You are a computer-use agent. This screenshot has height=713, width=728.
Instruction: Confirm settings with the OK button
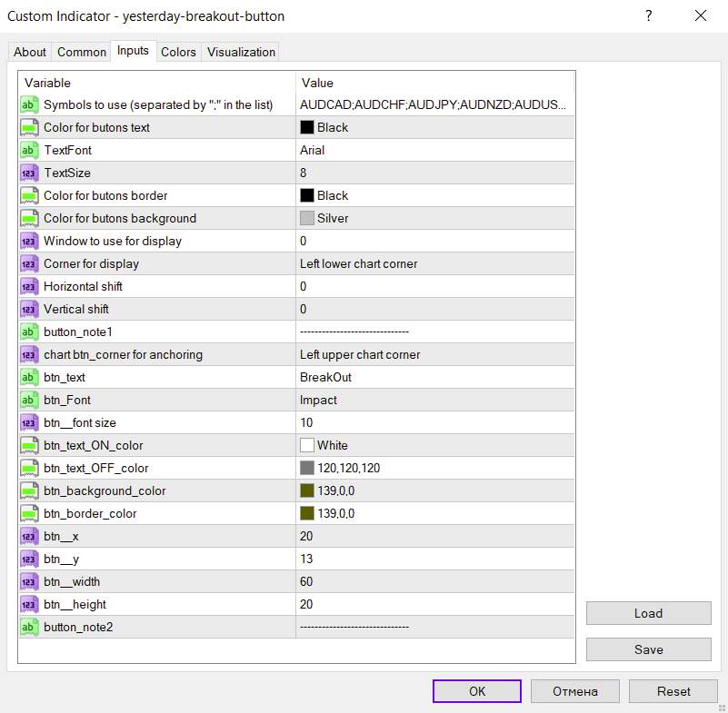coord(476,690)
